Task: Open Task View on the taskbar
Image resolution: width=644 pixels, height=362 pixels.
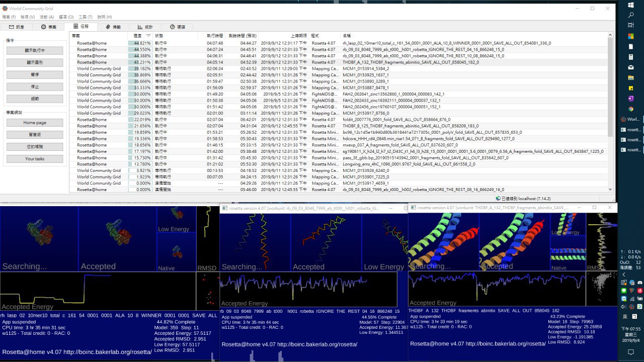Action: point(630,26)
